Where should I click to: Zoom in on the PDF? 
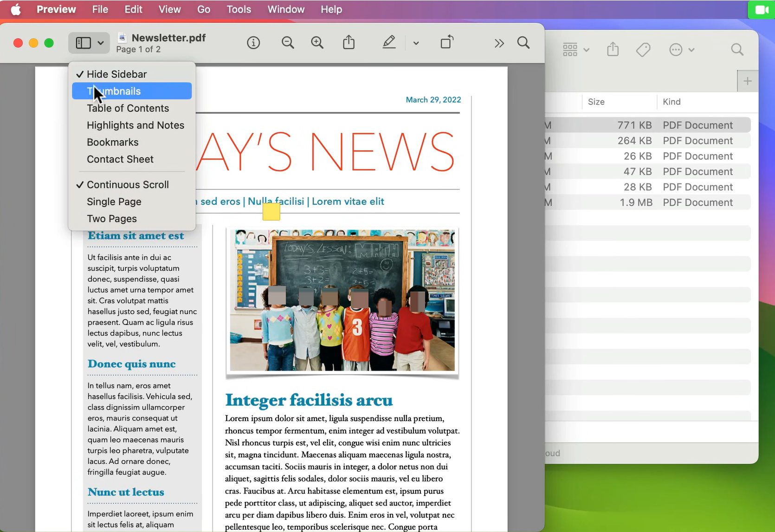tap(317, 43)
